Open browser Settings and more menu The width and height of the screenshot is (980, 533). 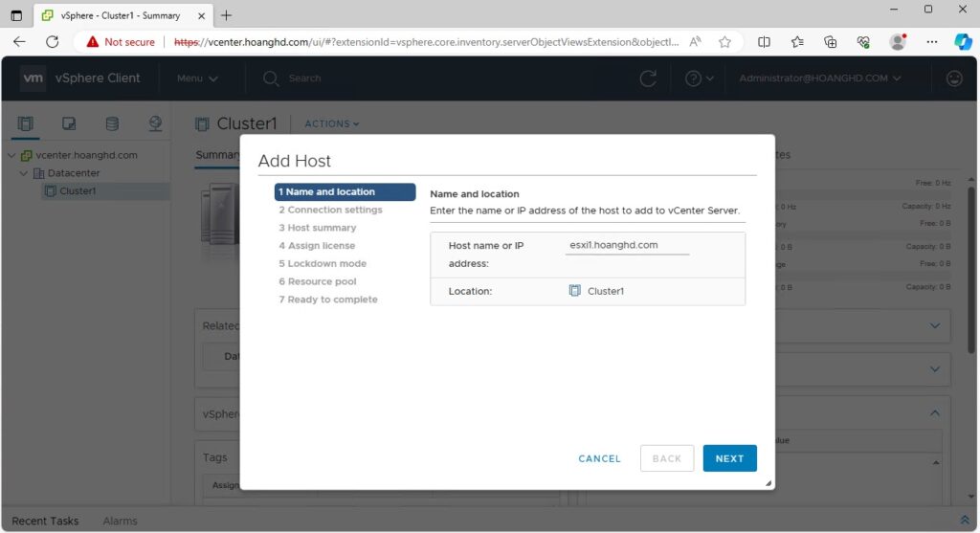932,42
